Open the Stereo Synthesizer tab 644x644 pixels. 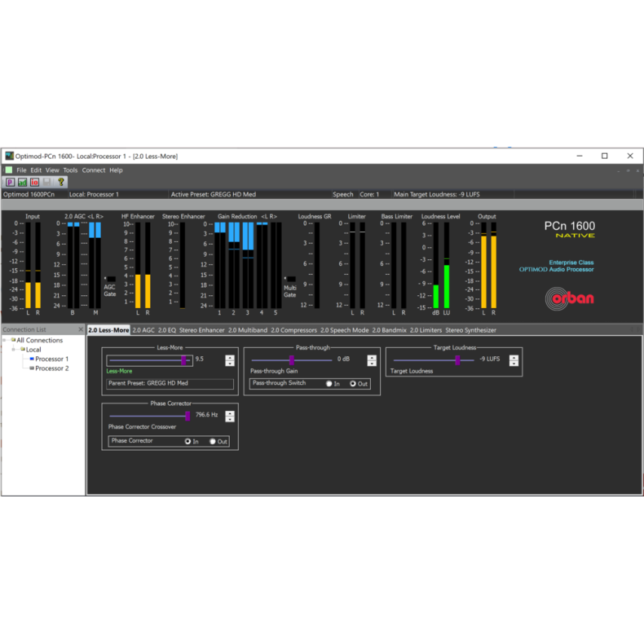pos(470,330)
